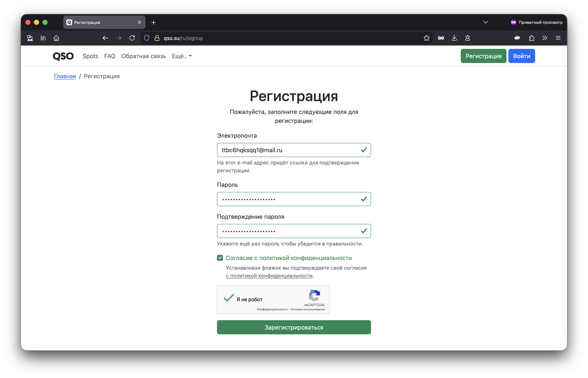Bookmark this page with star icon
The width and height of the screenshot is (588, 378).
click(426, 38)
